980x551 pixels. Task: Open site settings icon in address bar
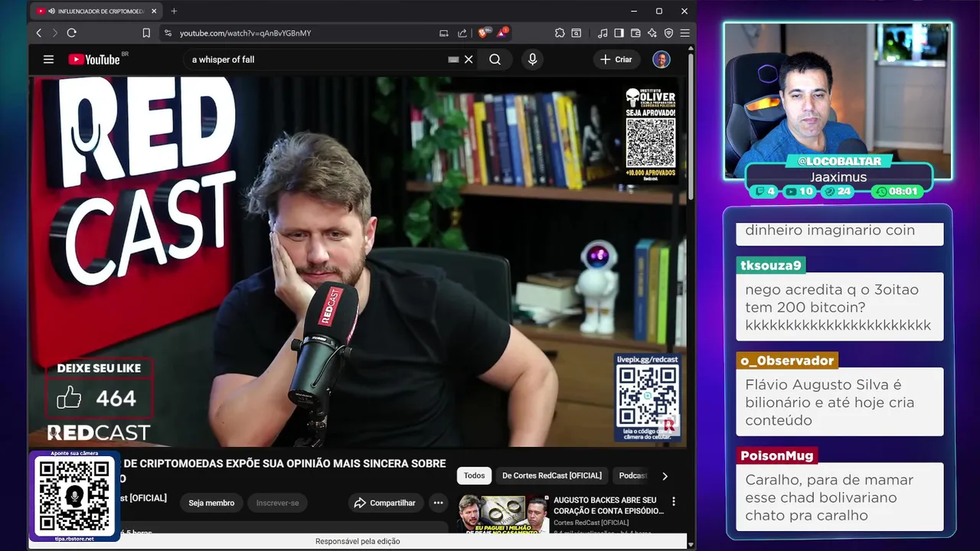(x=168, y=33)
